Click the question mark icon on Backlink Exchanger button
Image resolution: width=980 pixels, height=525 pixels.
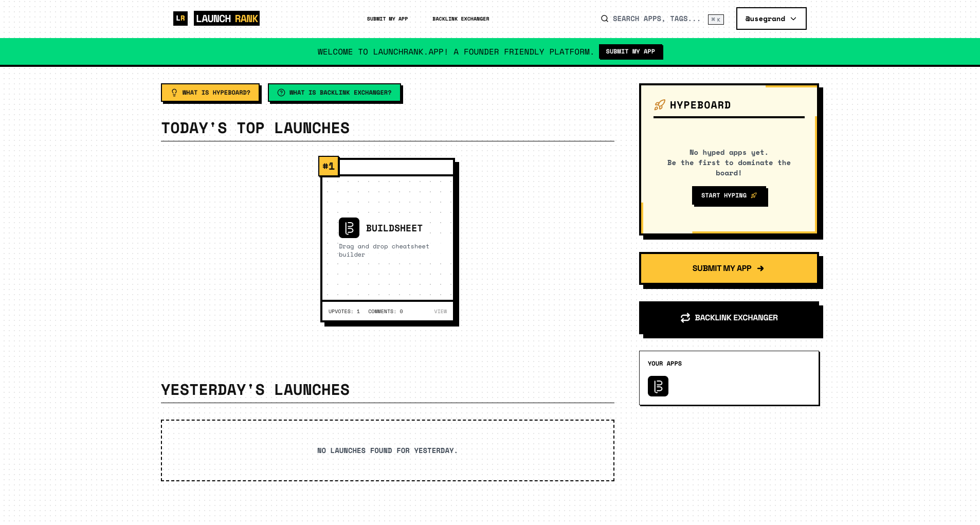click(281, 93)
